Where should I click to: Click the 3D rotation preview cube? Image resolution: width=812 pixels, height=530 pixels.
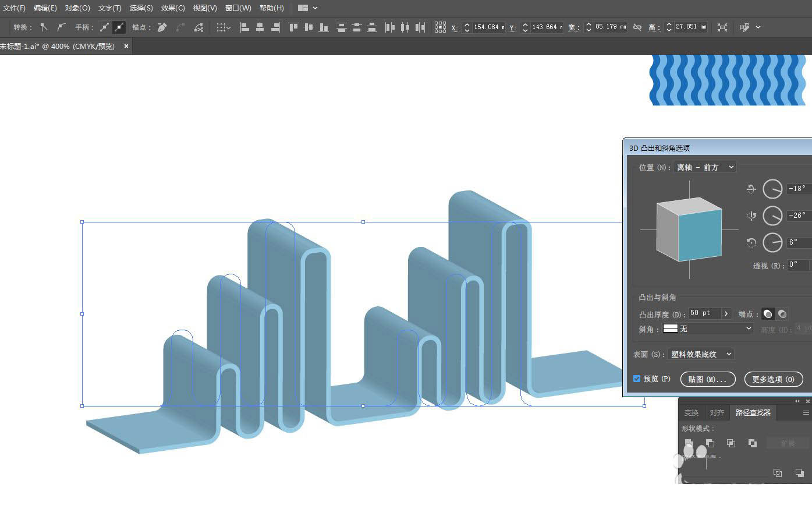(689, 229)
